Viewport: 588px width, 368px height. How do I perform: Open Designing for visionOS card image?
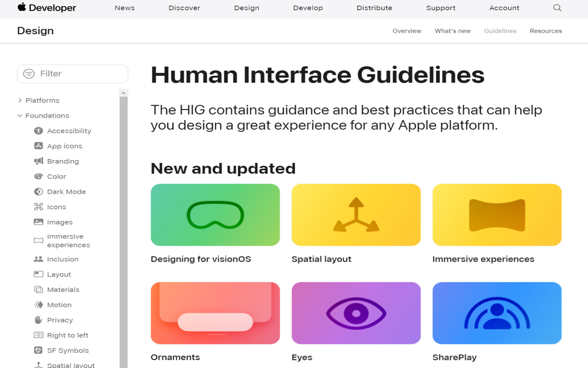click(x=215, y=215)
